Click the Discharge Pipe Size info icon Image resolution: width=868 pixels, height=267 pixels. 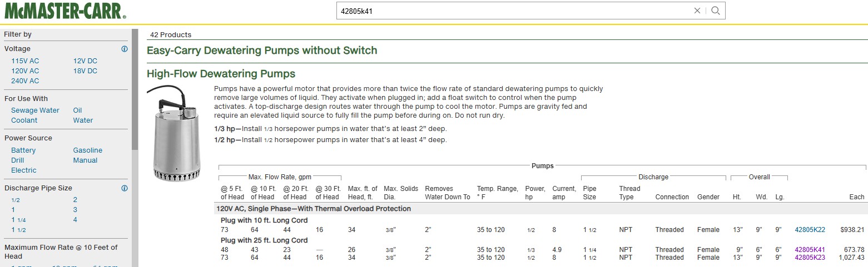[125, 188]
